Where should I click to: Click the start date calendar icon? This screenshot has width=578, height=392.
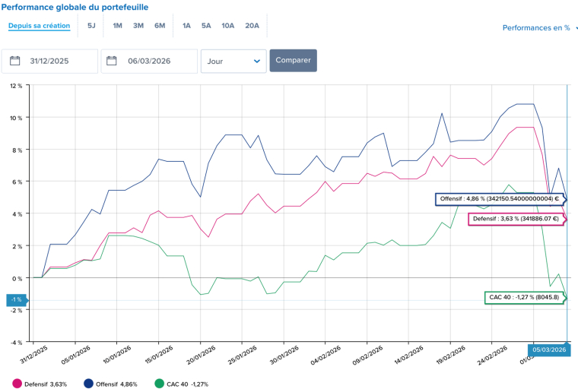tap(14, 61)
